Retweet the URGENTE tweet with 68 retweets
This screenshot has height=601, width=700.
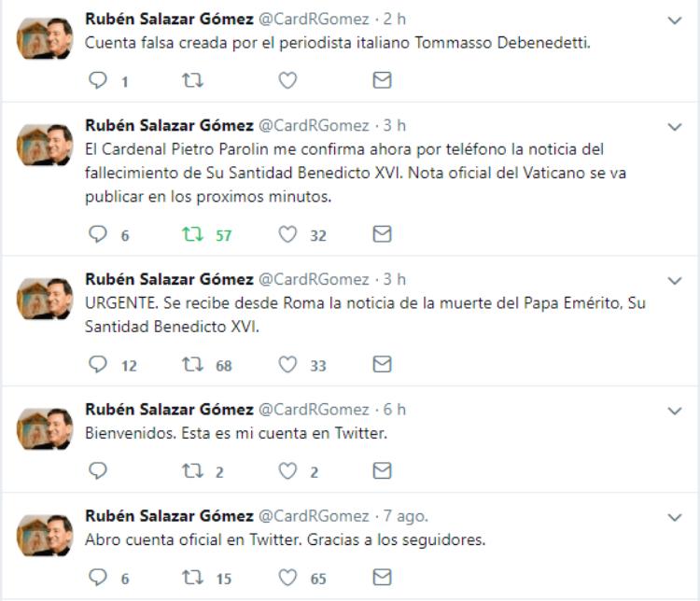(192, 365)
